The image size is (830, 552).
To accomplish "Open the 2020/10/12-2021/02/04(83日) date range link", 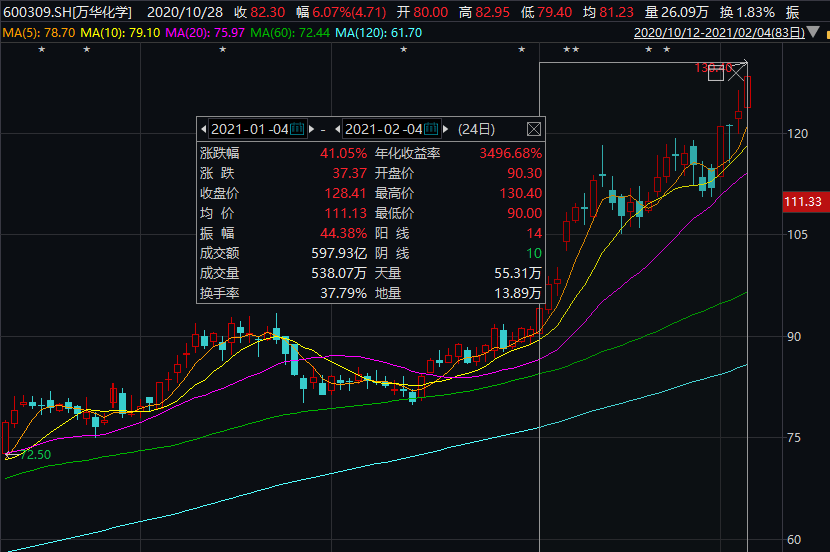I will click(719, 33).
